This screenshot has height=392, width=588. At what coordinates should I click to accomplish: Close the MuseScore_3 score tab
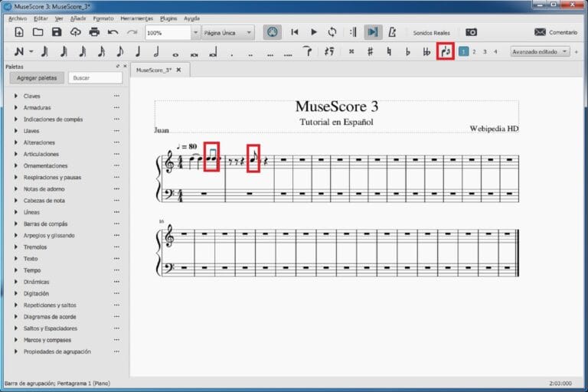[179, 70]
